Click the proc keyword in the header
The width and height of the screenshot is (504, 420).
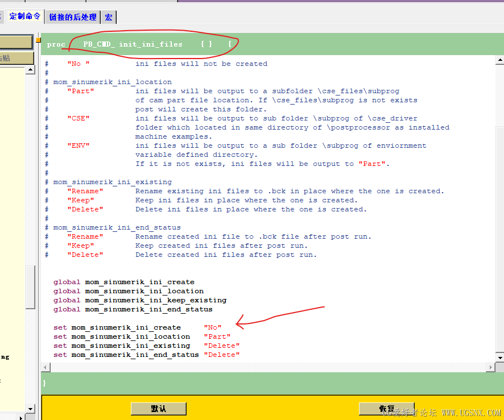[56, 44]
